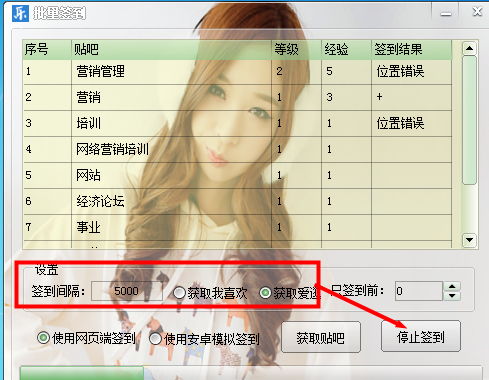Click 位置错误 result in 培训 row

[400, 123]
